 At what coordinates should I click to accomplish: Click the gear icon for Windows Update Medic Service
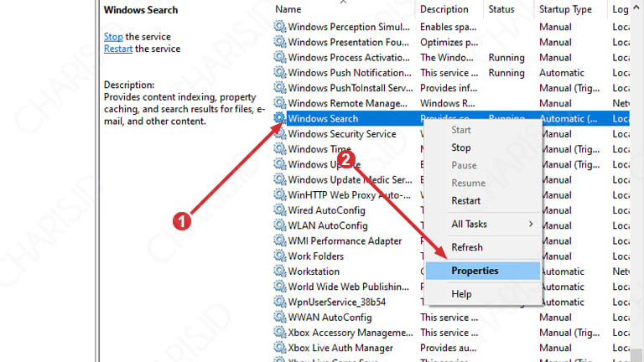[x=280, y=179]
